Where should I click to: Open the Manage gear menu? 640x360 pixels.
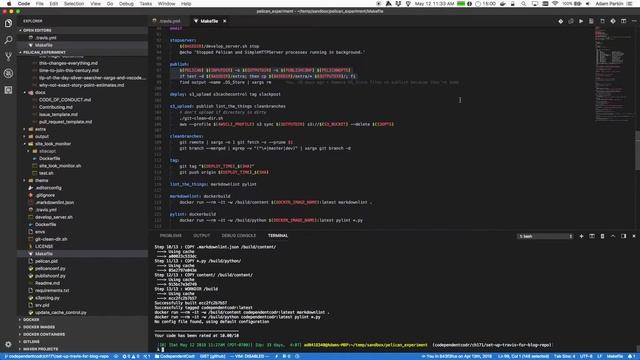click(8, 344)
